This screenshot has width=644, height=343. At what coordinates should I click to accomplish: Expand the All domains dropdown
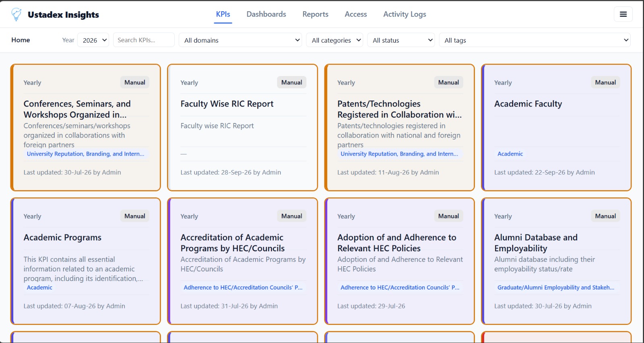(x=240, y=40)
